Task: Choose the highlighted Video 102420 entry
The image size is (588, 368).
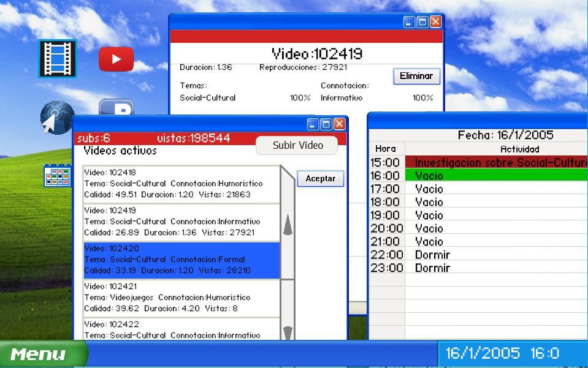Action: pos(181,260)
